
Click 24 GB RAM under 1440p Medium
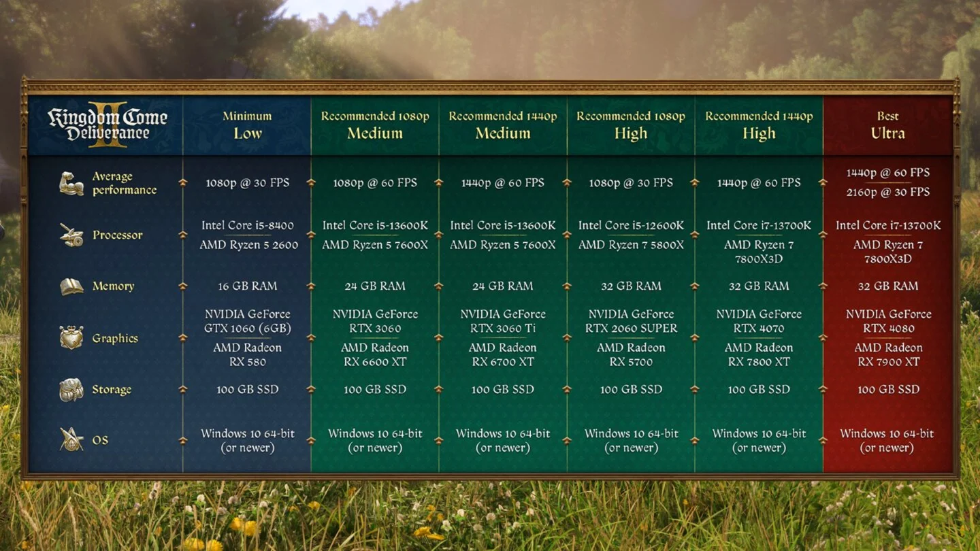click(x=503, y=286)
